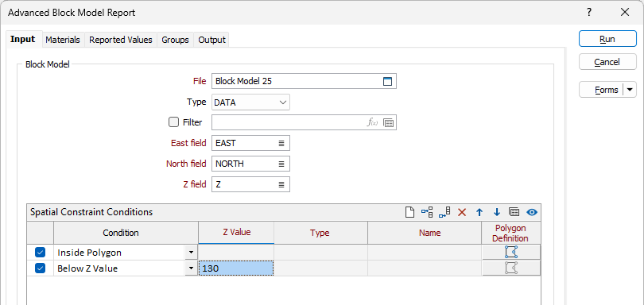Click the East field input box

click(250, 143)
